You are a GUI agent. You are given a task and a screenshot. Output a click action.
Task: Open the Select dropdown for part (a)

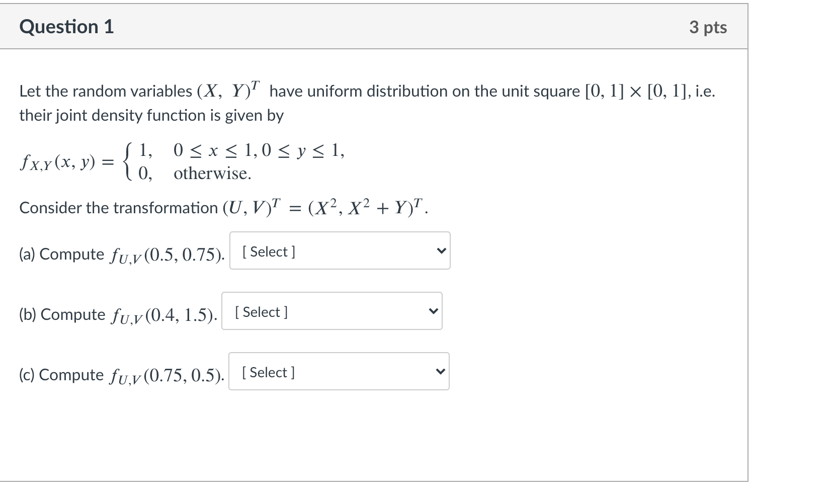tap(340, 250)
